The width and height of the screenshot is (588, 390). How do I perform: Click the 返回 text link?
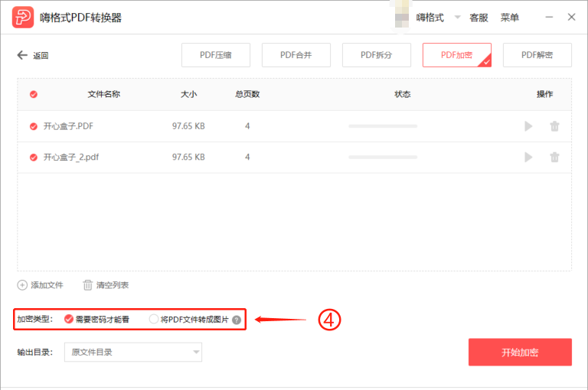tap(41, 56)
